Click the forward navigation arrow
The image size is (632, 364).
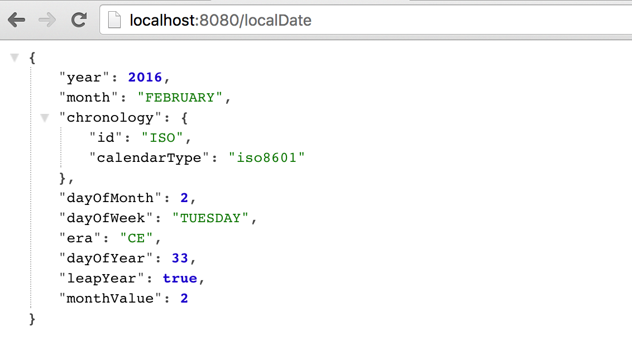[49, 20]
